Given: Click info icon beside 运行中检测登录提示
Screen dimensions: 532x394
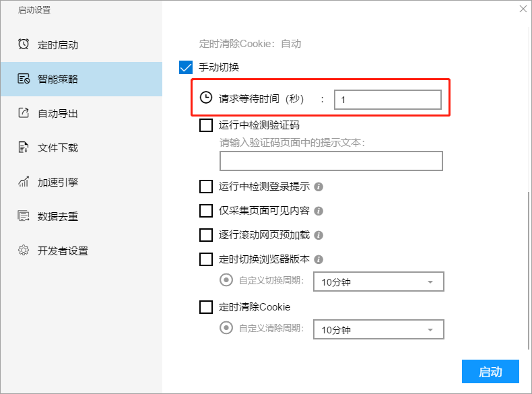Looking at the screenshot, I should coord(319,187).
